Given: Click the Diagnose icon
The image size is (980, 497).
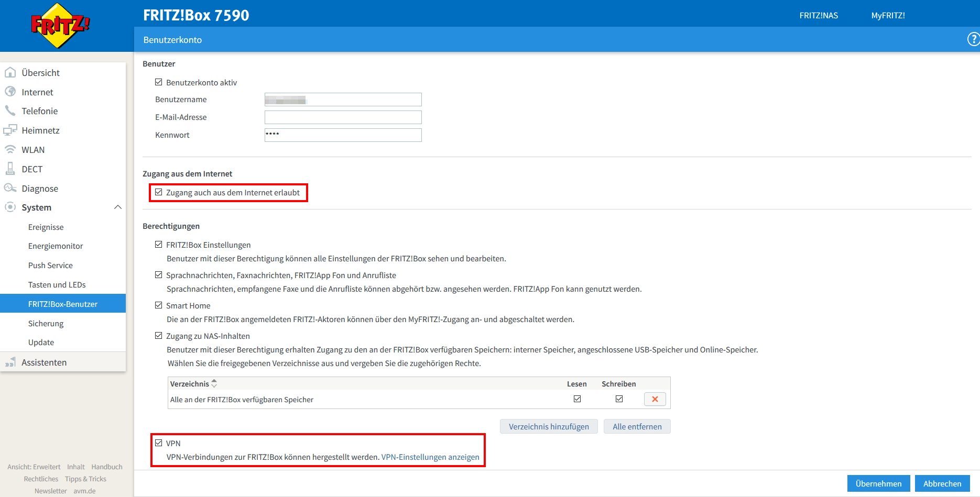Looking at the screenshot, I should pos(10,188).
